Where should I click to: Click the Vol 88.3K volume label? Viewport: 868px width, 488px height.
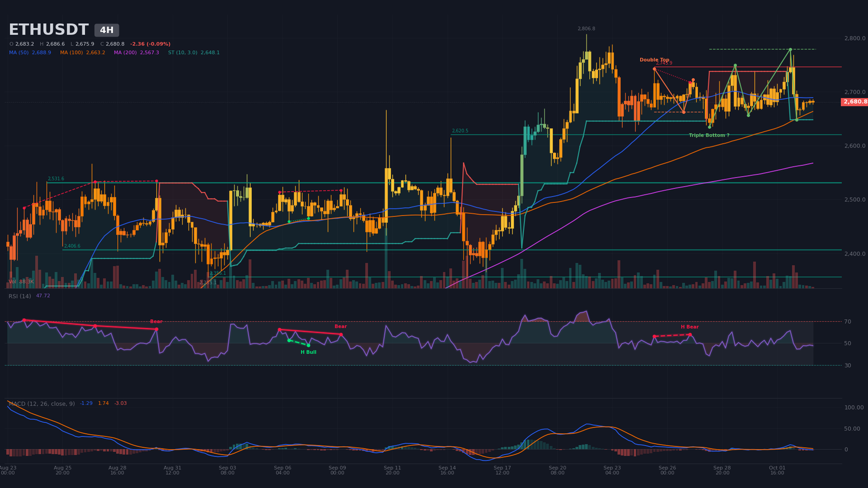[21, 282]
